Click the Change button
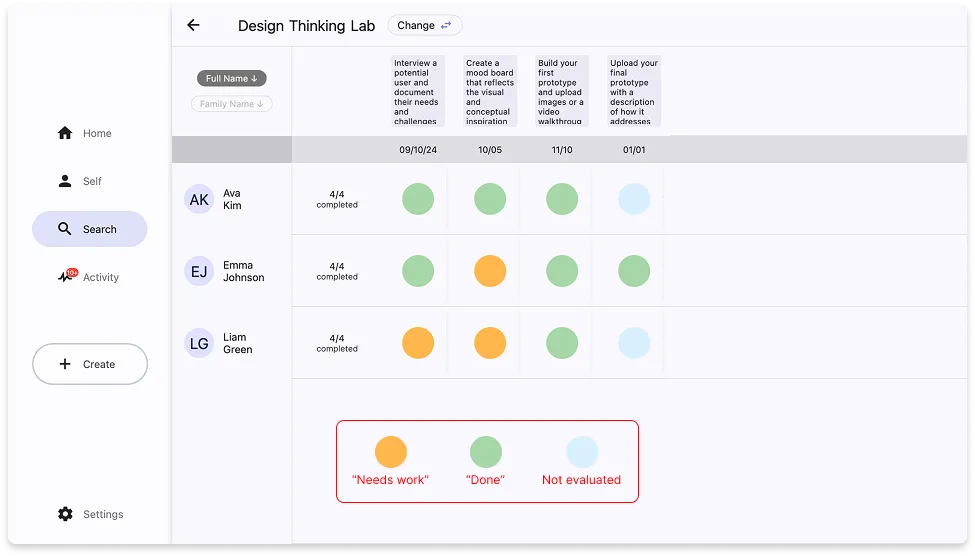 (425, 25)
